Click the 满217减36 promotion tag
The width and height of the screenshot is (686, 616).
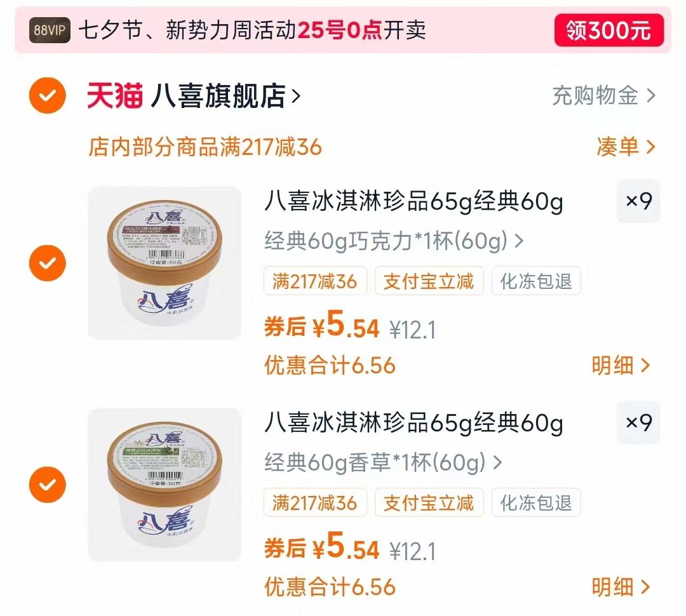pos(315,281)
